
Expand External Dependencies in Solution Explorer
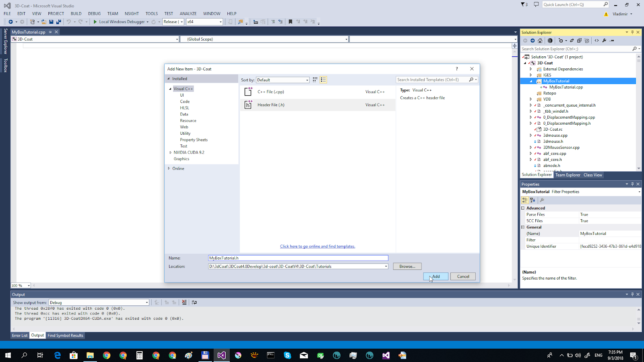tap(531, 69)
